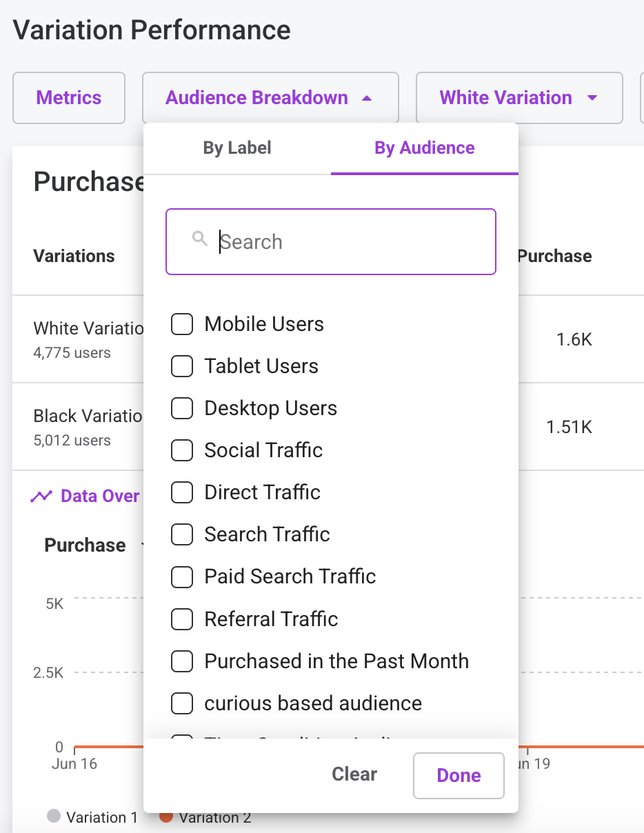Click the Mobile Users label text
The height and width of the screenshot is (833, 644).
click(264, 324)
